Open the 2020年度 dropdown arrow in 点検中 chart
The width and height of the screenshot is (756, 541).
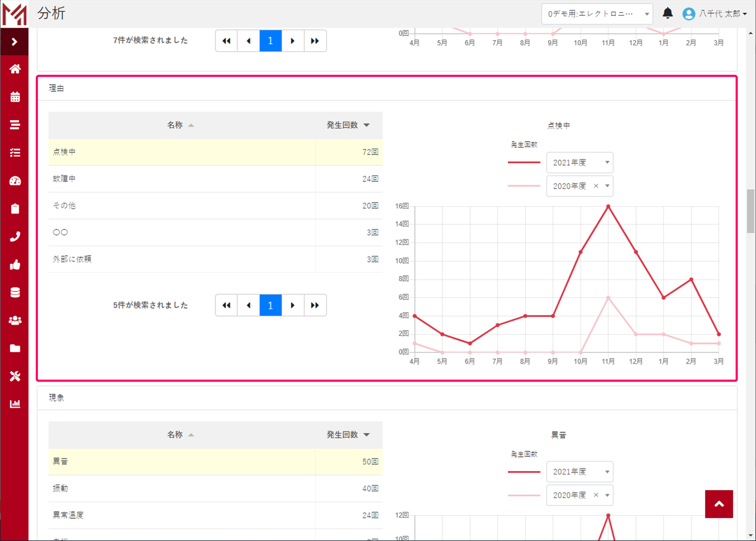[x=607, y=186]
